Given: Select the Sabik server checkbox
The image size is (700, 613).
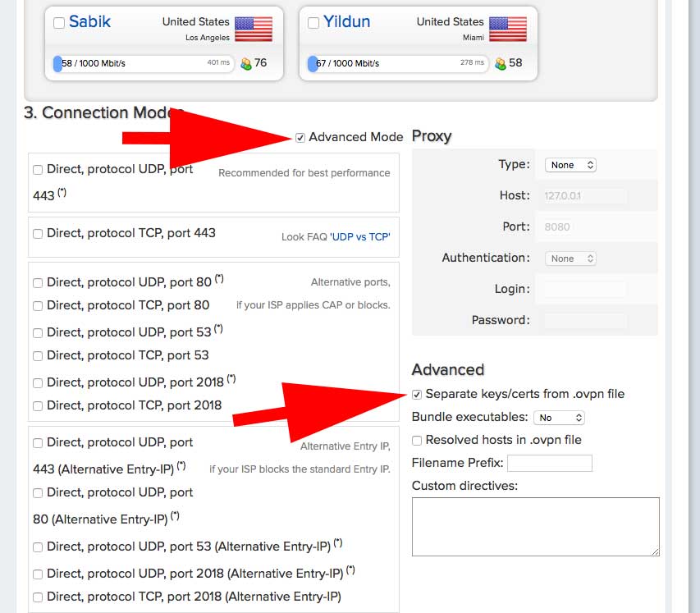Looking at the screenshot, I should click(59, 22).
